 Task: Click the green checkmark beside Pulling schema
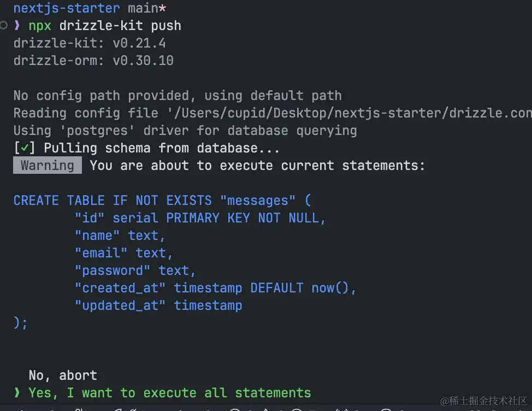[x=25, y=148]
